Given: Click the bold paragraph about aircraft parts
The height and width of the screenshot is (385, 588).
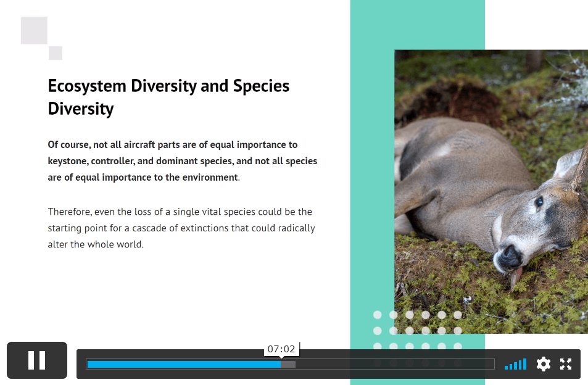Looking at the screenshot, I should [183, 161].
